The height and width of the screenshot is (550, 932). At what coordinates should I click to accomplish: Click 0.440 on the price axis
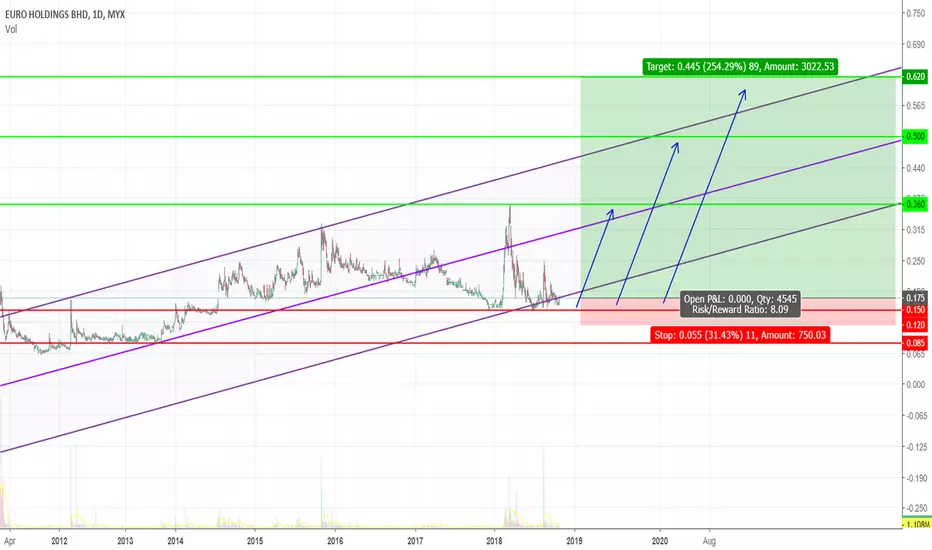(915, 168)
